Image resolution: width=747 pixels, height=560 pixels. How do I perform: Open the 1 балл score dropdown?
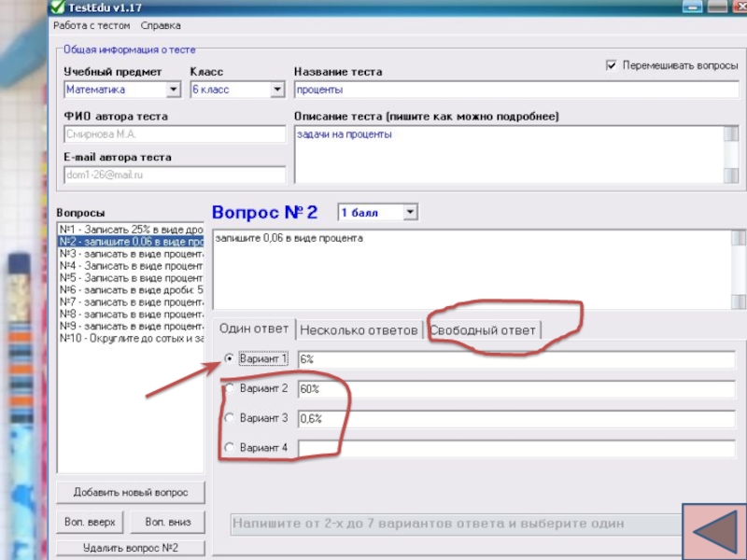pyautogui.click(x=410, y=213)
